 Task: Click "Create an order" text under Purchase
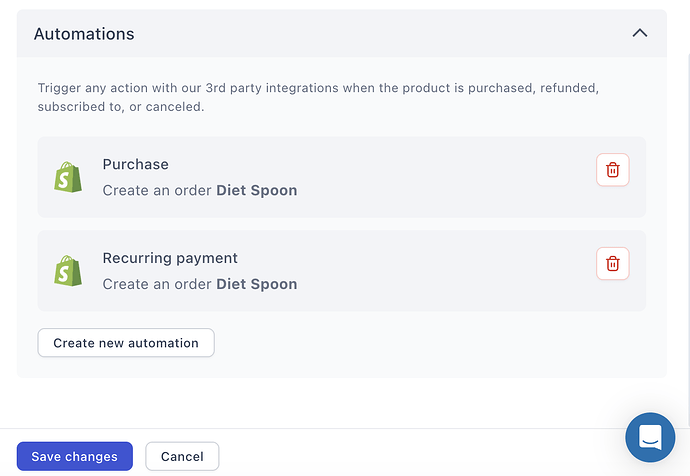coord(157,190)
